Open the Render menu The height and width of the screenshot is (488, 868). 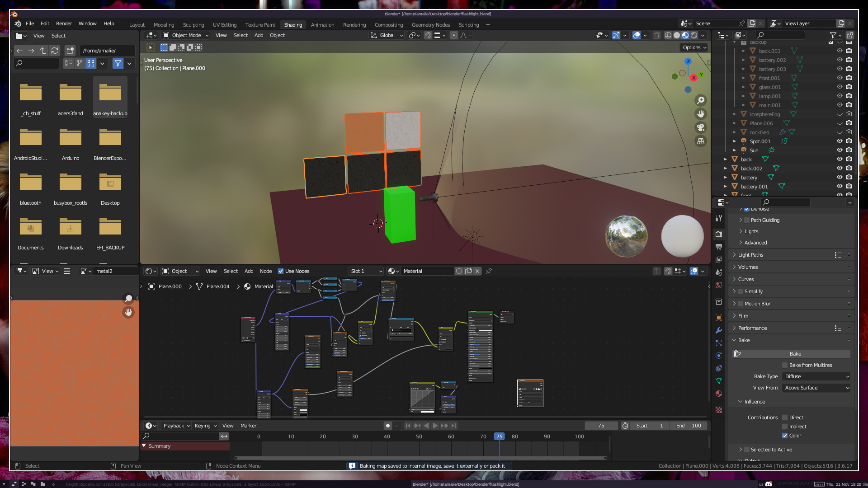64,23
